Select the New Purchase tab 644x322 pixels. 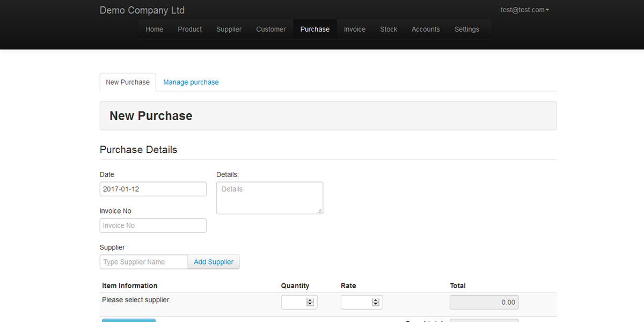(127, 82)
